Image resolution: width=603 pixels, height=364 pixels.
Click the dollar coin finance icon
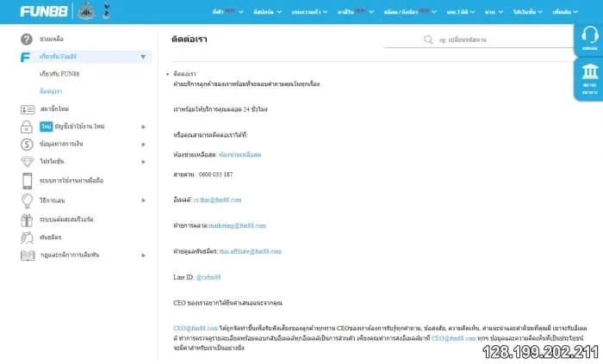click(x=27, y=144)
